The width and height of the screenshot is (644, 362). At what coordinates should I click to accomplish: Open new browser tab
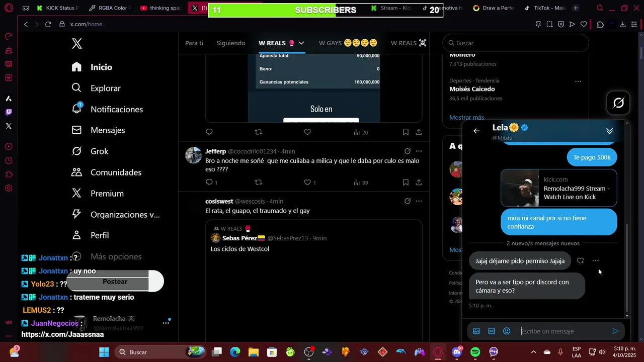pos(576,8)
